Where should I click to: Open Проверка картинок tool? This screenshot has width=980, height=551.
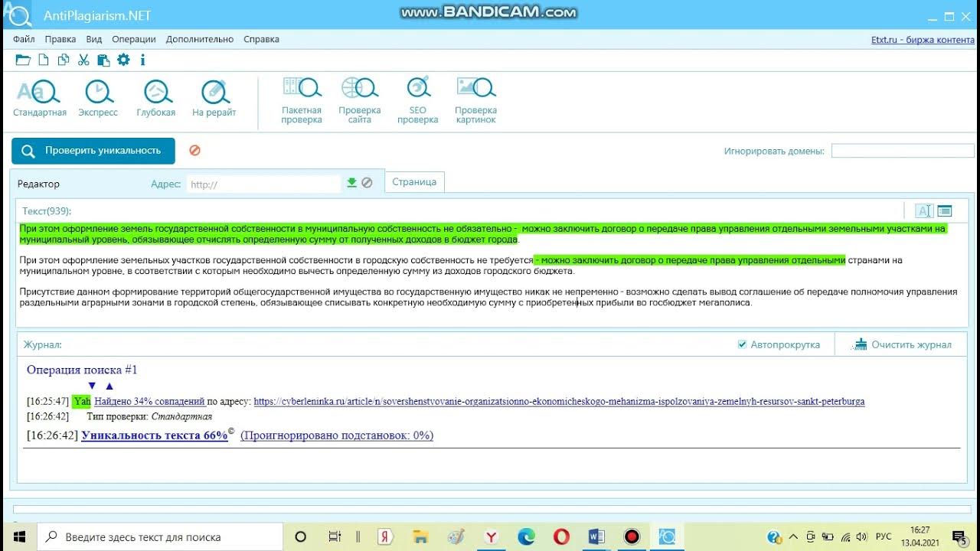476,100
